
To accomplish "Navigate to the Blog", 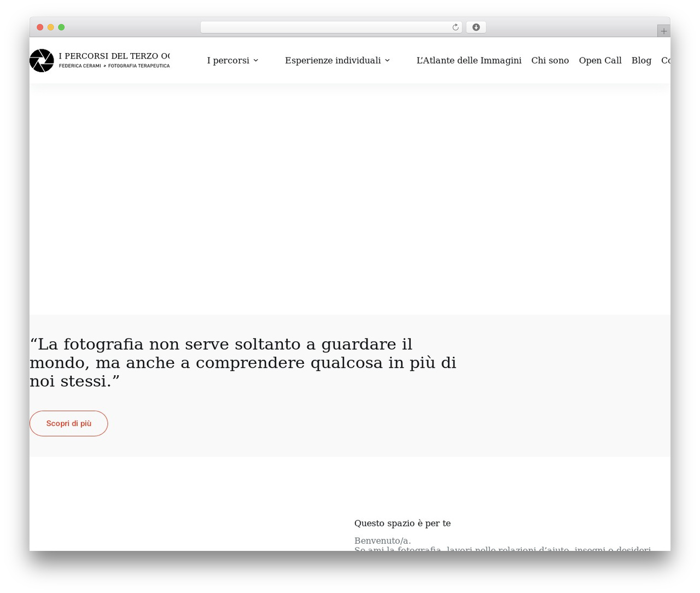I will pos(641,61).
